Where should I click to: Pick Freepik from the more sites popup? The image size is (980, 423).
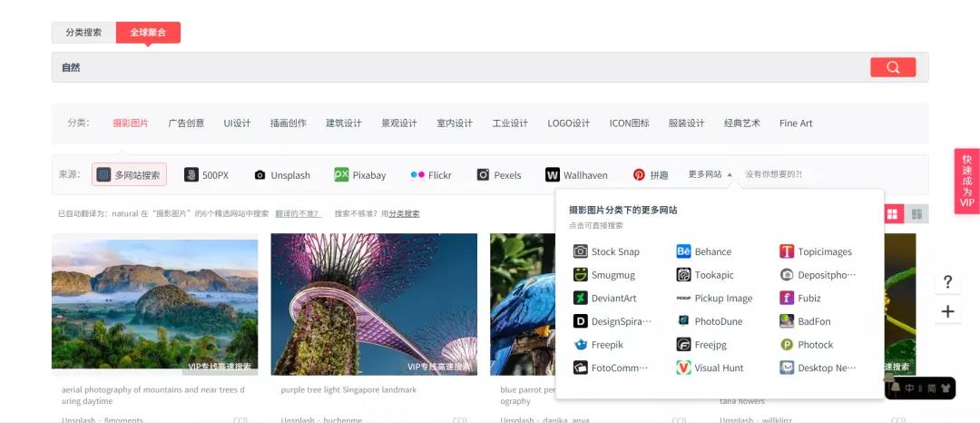[599, 345]
